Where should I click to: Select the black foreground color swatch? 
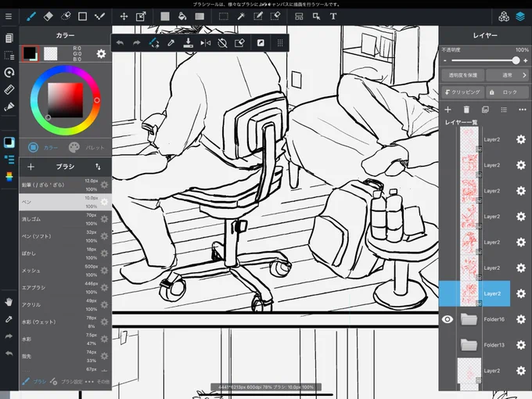point(29,53)
